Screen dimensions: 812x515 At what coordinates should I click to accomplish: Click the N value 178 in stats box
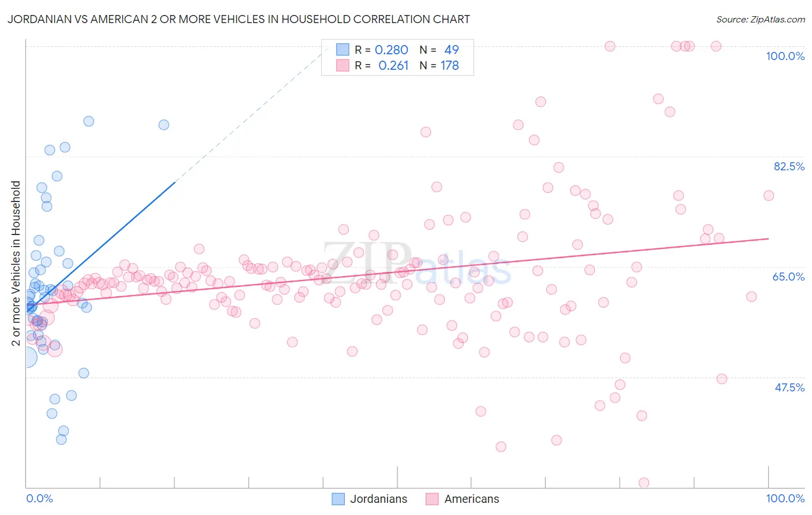(x=450, y=65)
